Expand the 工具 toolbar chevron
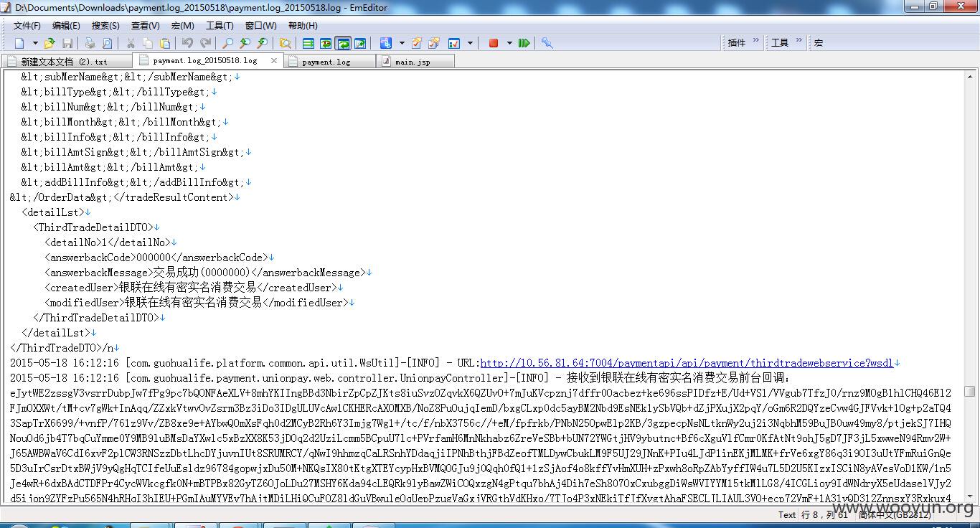Image resolution: width=980 pixels, height=528 pixels. pyautogui.click(x=799, y=42)
